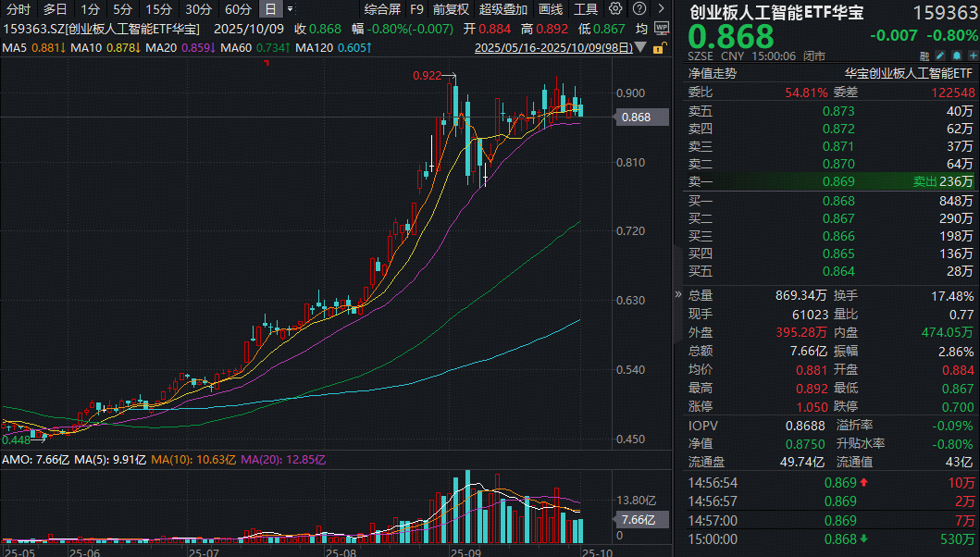The width and height of the screenshot is (980, 557).
Task: Open the period dropdown arrow next to 日
Action: tap(292, 9)
